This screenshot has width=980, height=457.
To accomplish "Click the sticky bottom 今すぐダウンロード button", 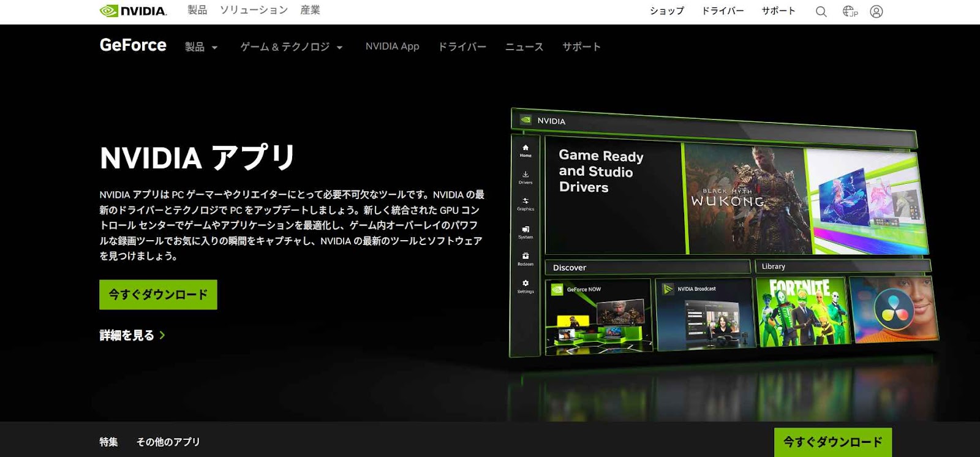I will [833, 442].
